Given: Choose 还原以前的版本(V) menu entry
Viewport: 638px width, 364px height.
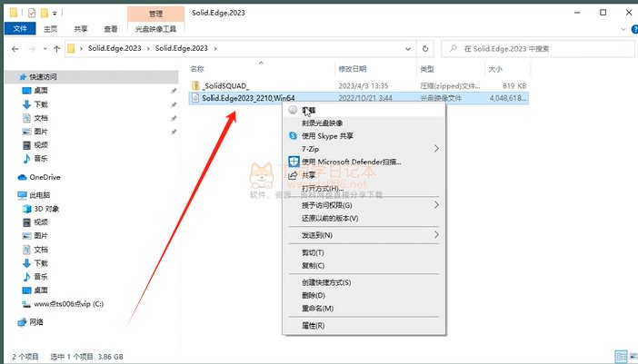Looking at the screenshot, I should pyautogui.click(x=364, y=218).
